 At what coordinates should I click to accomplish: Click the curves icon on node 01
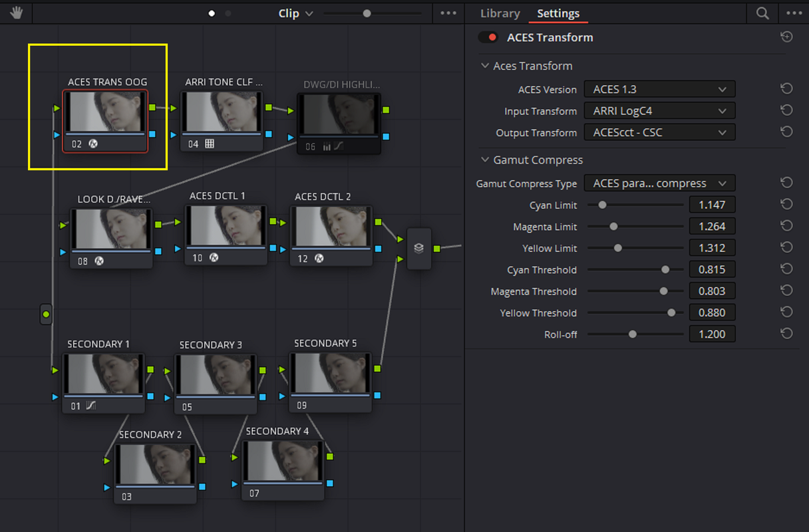(91, 406)
